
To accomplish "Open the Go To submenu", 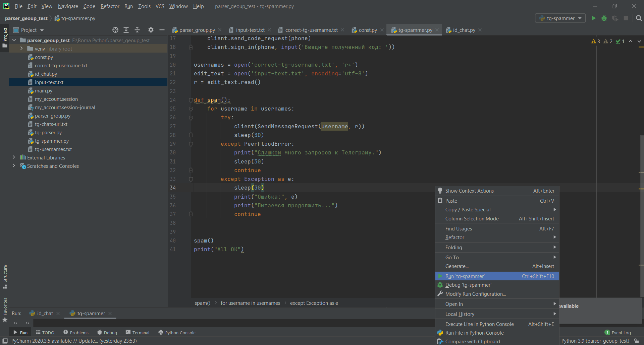I will click(x=497, y=258).
